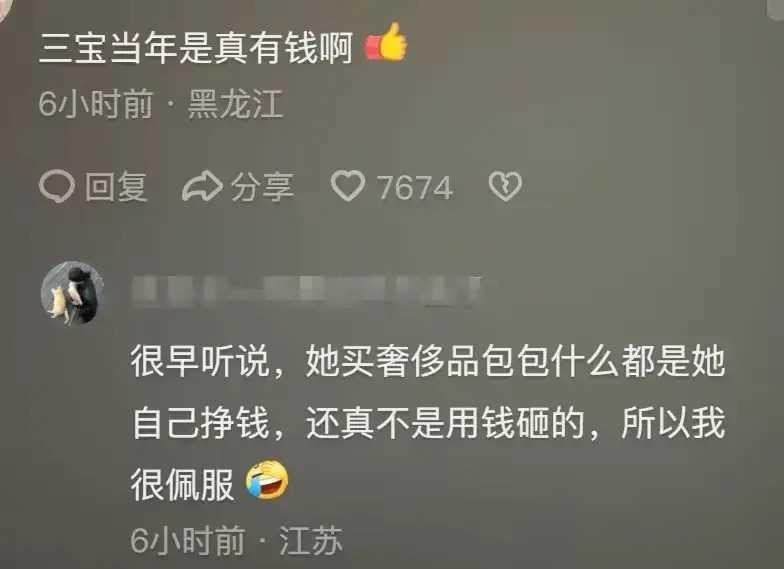
Task: Like the comment with the heart icon
Action: 348,186
